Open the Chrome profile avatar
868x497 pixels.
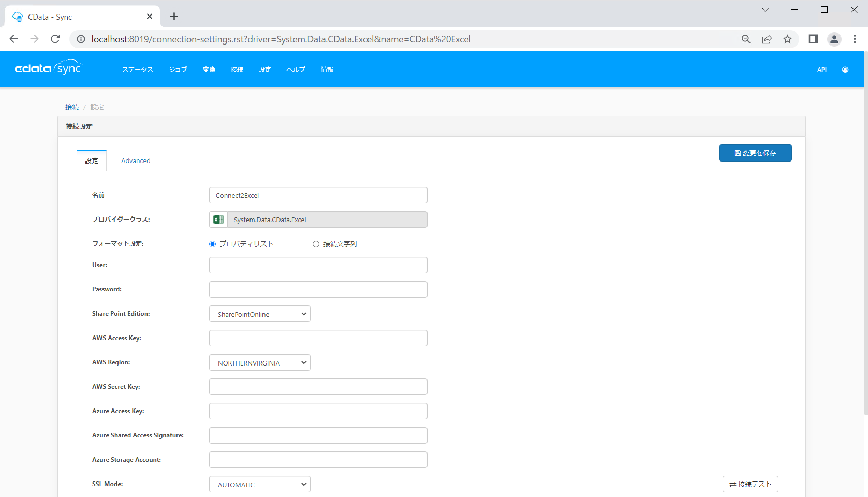tap(834, 39)
